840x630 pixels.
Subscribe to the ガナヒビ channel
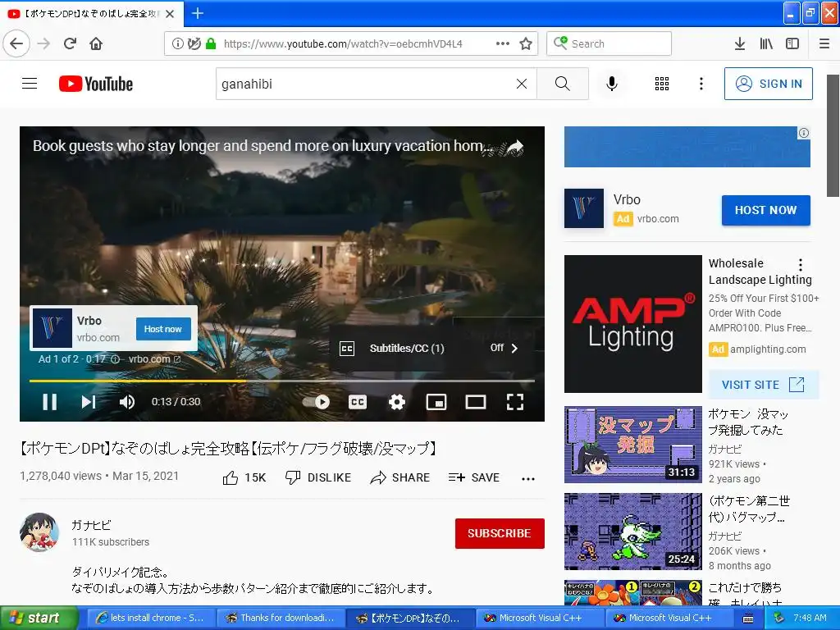pos(500,533)
